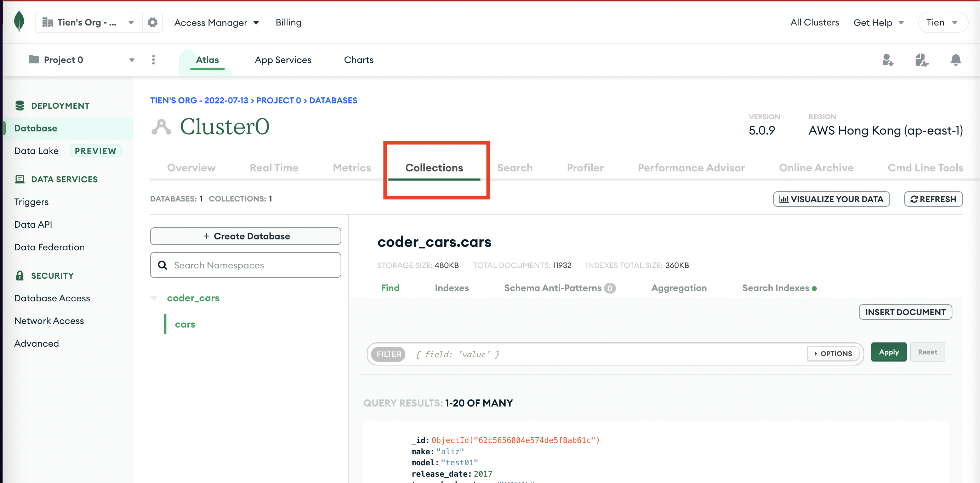
Task: Open Data API in the sidebar
Action: 33,225
